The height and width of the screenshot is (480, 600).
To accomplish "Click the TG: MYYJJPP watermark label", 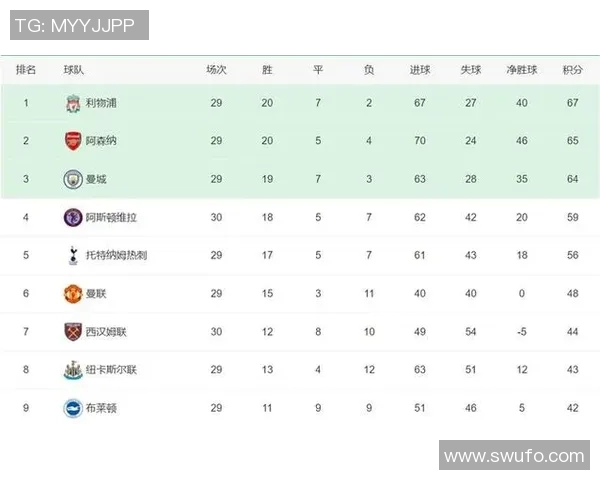I will [x=79, y=25].
